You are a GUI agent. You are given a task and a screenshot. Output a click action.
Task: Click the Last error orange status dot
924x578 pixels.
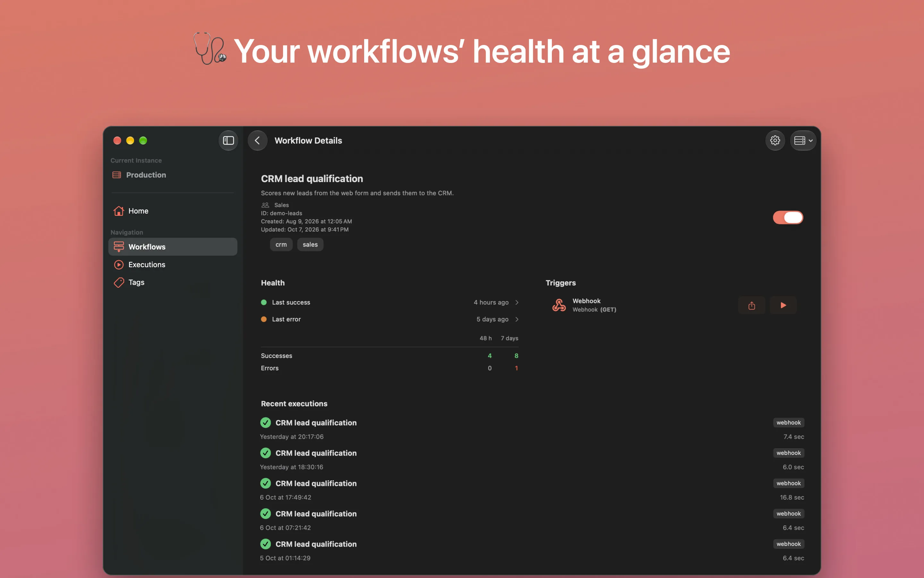[x=263, y=319]
